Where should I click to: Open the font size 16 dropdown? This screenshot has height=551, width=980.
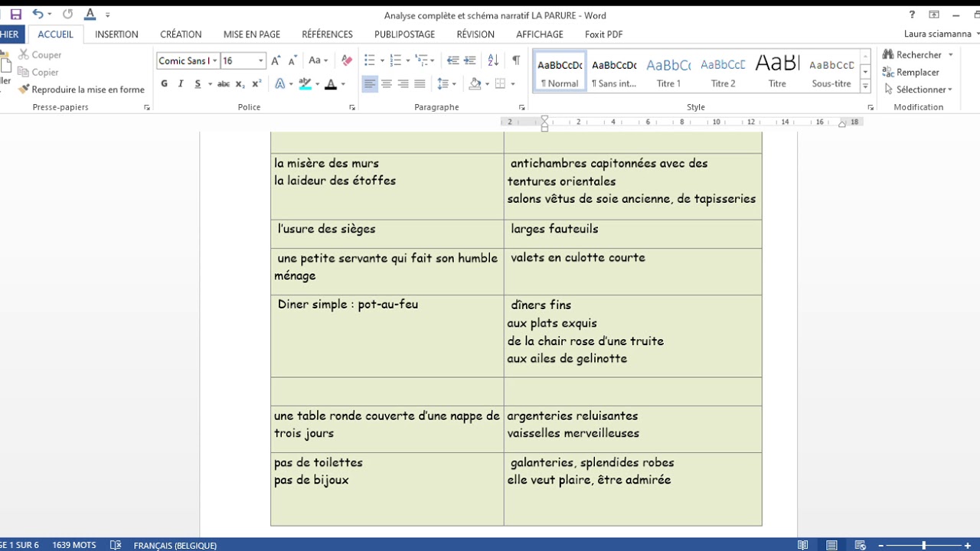click(x=260, y=60)
